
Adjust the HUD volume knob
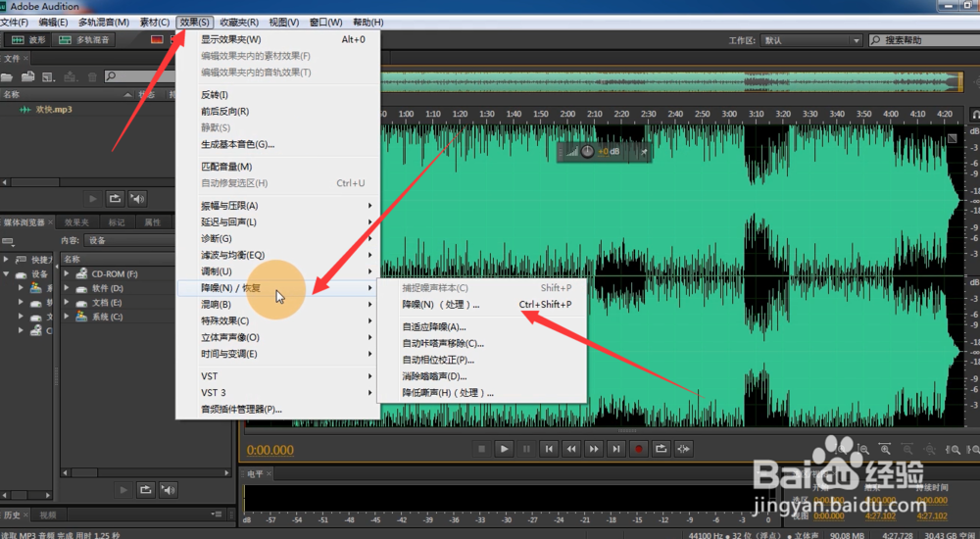pos(587,151)
